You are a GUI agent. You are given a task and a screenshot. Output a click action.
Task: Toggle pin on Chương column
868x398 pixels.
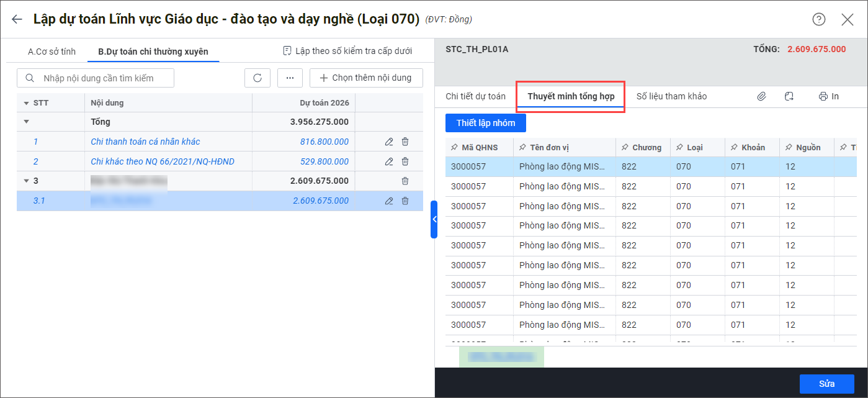624,148
